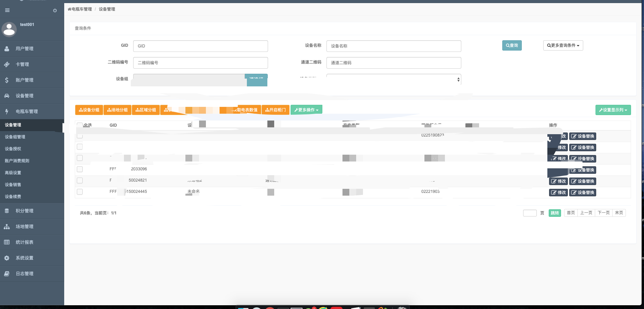Open the 设置显示列 dropdown
The width and height of the screenshot is (644, 309).
[613, 110]
